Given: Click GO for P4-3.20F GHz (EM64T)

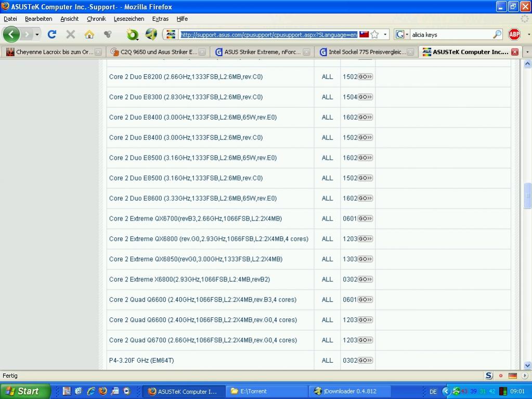Looking at the screenshot, I should pyautogui.click(x=365, y=361).
